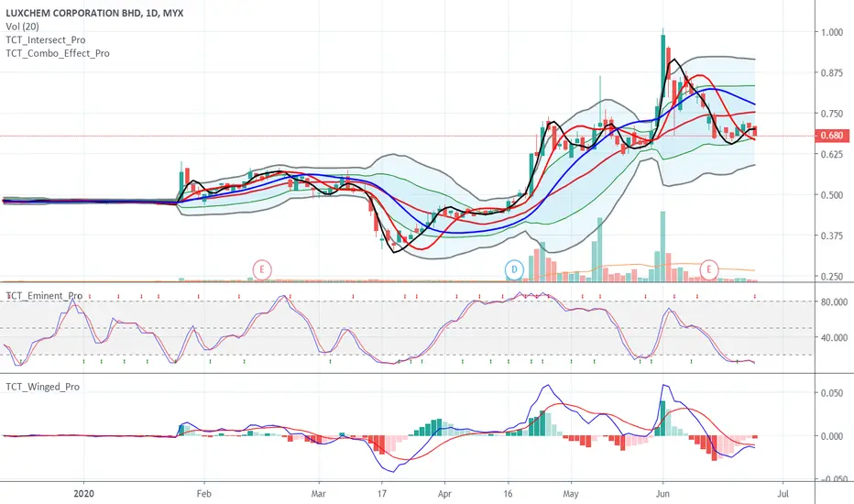
Task: Click the 17 date label on time axis
Action: click(382, 494)
